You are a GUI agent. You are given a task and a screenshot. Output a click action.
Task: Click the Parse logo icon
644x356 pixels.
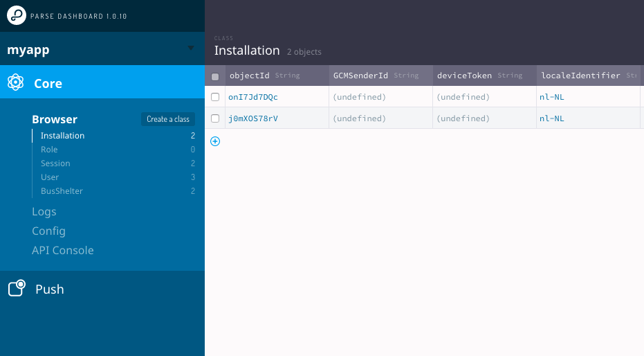pyautogui.click(x=17, y=16)
